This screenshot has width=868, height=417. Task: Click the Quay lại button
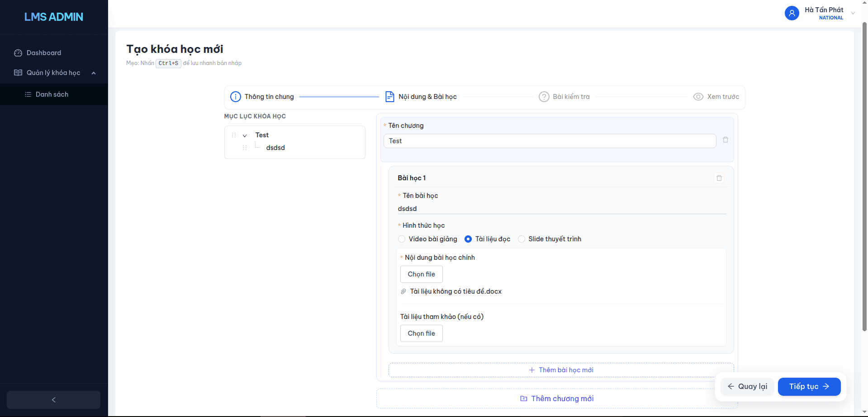click(x=747, y=387)
